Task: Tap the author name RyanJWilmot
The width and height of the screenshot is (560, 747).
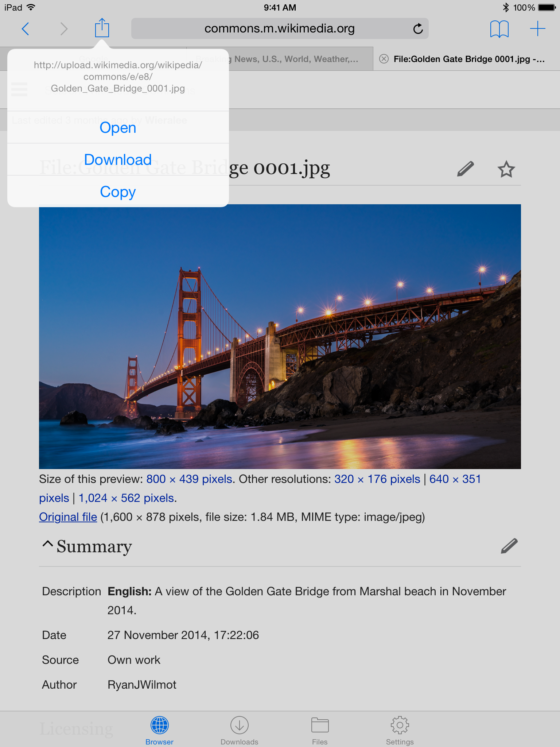Action: click(x=142, y=685)
